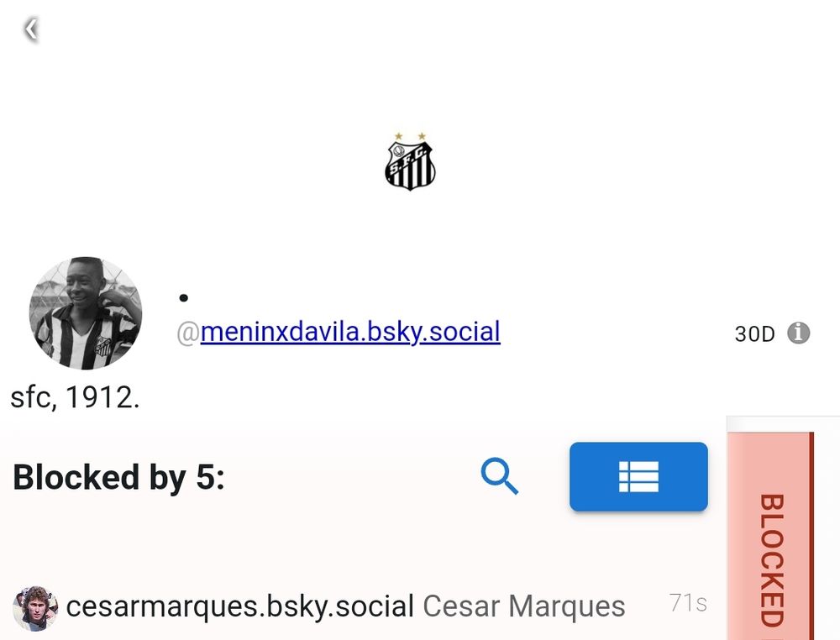Search within the blocked-by list

tap(499, 476)
